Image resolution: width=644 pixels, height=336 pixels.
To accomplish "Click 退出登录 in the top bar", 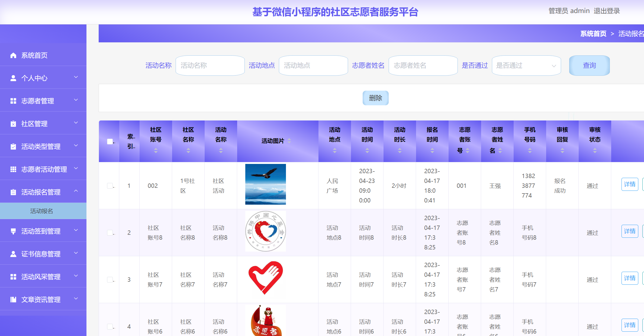I will (606, 11).
